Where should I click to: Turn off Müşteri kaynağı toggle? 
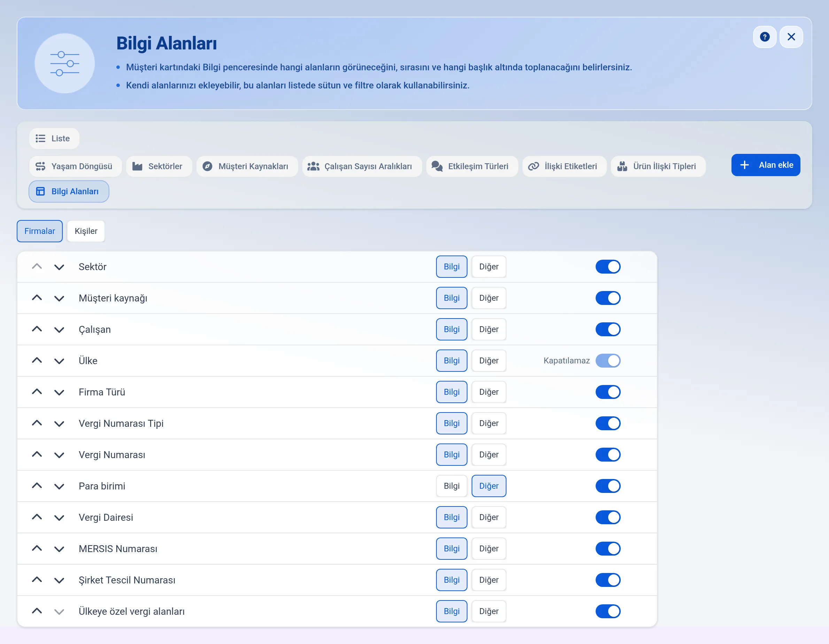tap(608, 298)
